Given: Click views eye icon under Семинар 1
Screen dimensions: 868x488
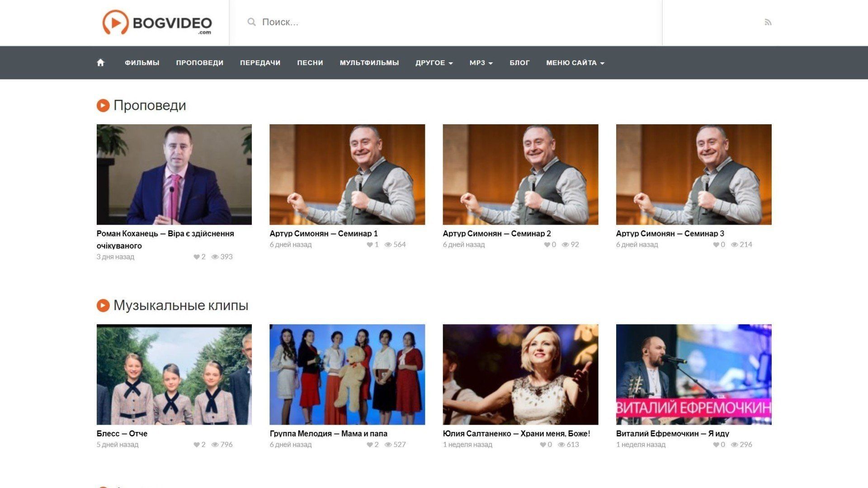Looking at the screenshot, I should tap(388, 244).
